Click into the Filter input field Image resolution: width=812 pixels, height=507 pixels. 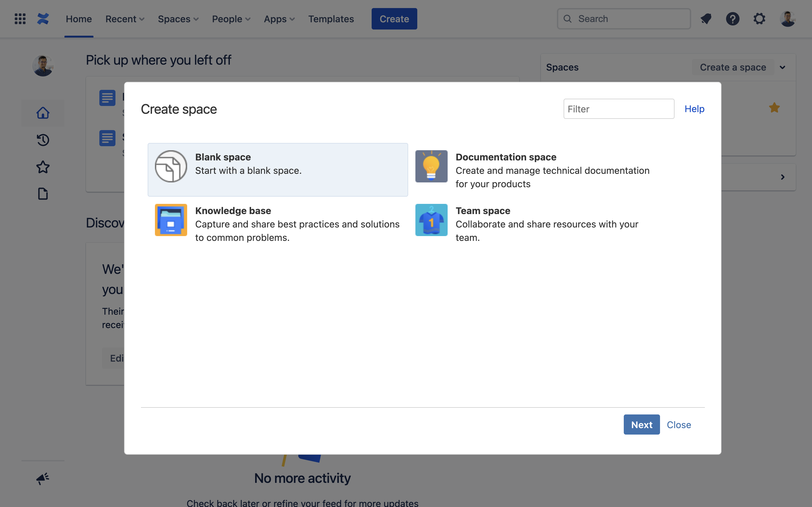[x=618, y=109]
